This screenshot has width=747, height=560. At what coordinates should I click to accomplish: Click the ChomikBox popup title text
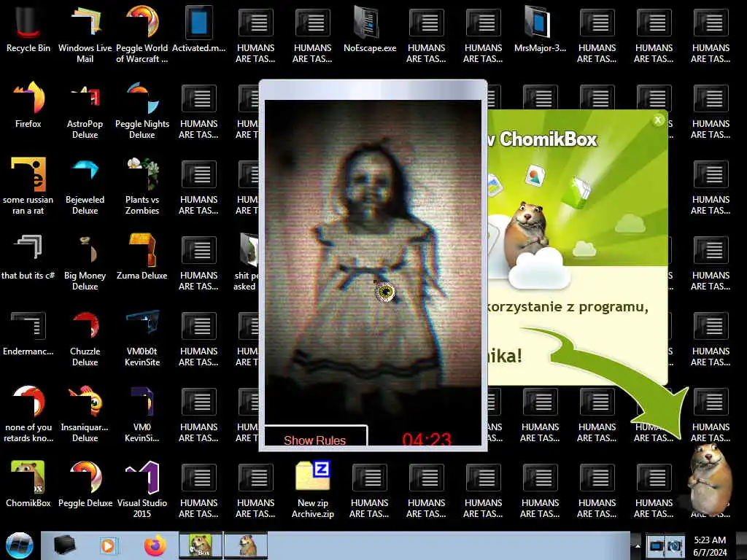(542, 139)
